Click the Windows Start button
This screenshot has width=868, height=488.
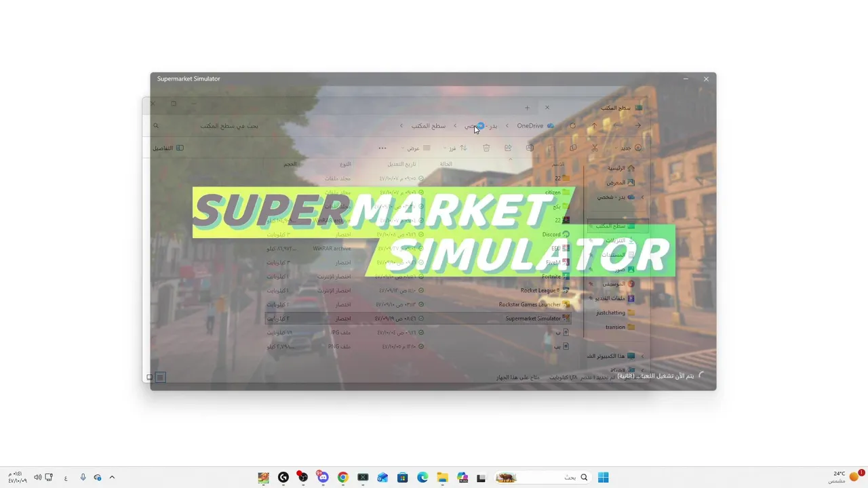[x=603, y=477]
